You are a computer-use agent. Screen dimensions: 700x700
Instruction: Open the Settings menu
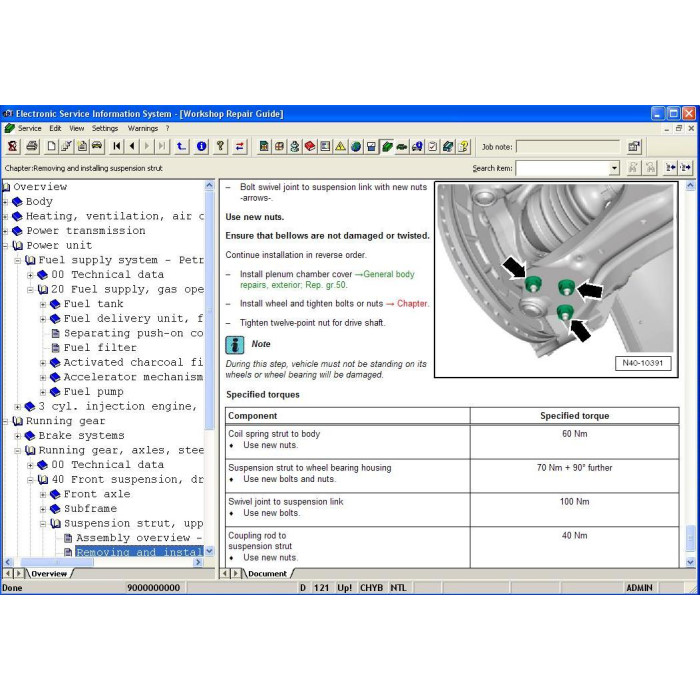(x=105, y=129)
